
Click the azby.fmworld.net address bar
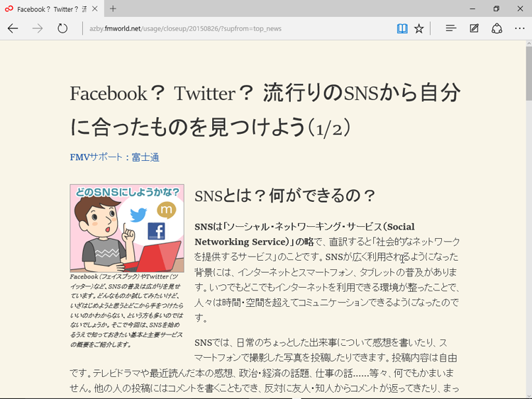coord(234,28)
